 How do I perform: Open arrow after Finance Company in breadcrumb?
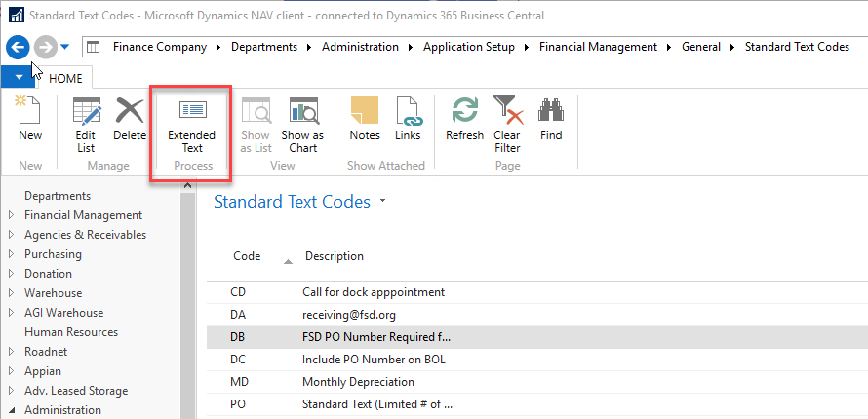click(x=219, y=48)
